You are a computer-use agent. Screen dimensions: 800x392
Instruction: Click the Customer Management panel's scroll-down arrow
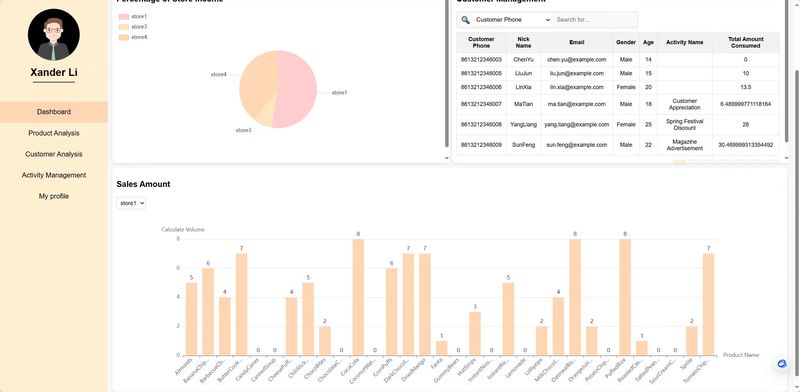tap(786, 159)
